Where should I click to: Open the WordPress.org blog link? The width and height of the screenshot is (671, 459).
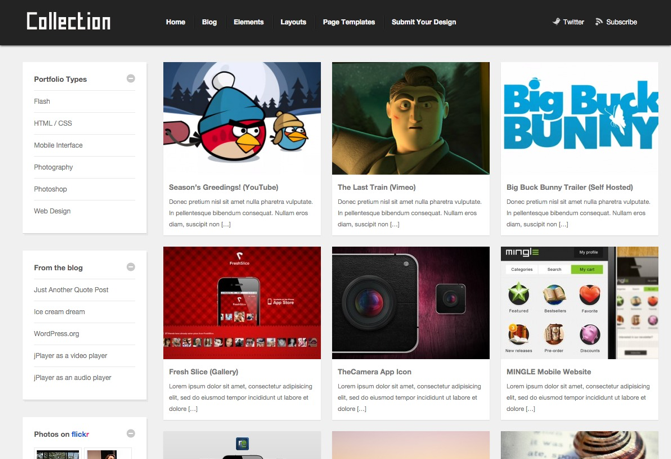click(56, 334)
